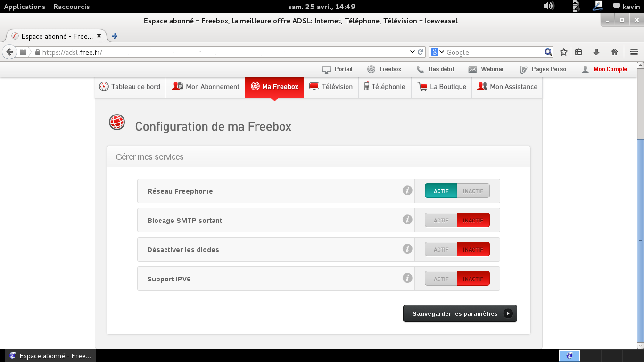Open a new tab with plus icon
Image resolution: width=644 pixels, height=362 pixels.
click(115, 36)
